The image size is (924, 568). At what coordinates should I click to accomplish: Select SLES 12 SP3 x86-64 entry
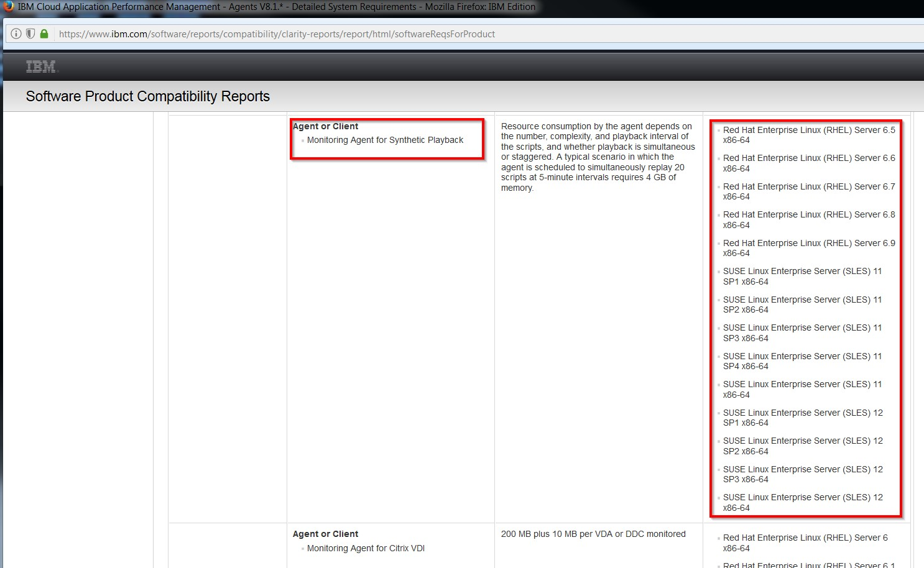803,474
